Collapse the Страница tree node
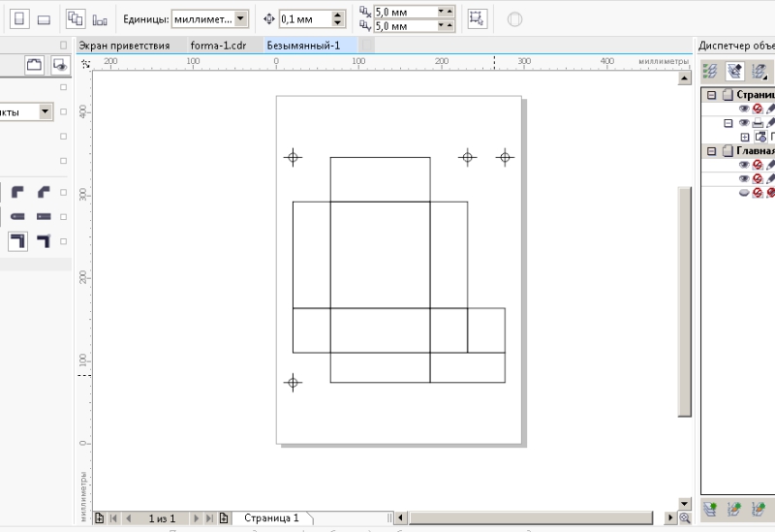The image size is (775, 532). [711, 94]
